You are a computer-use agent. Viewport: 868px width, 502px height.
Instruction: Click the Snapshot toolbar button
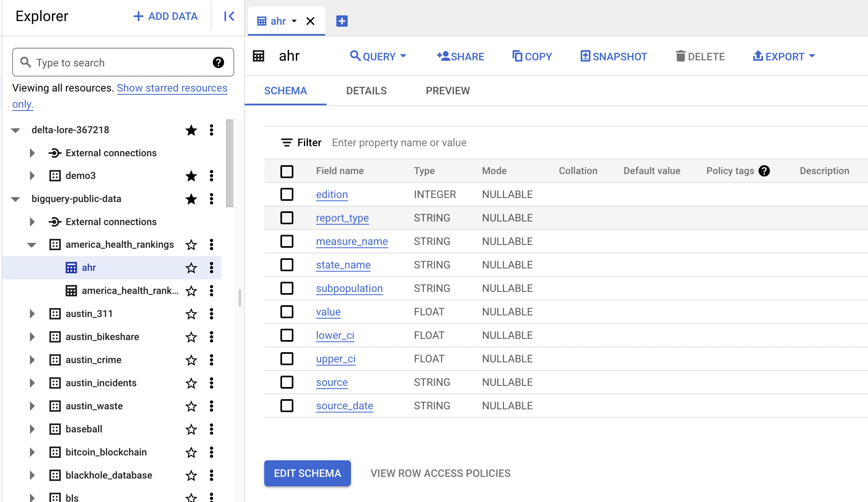coord(614,56)
